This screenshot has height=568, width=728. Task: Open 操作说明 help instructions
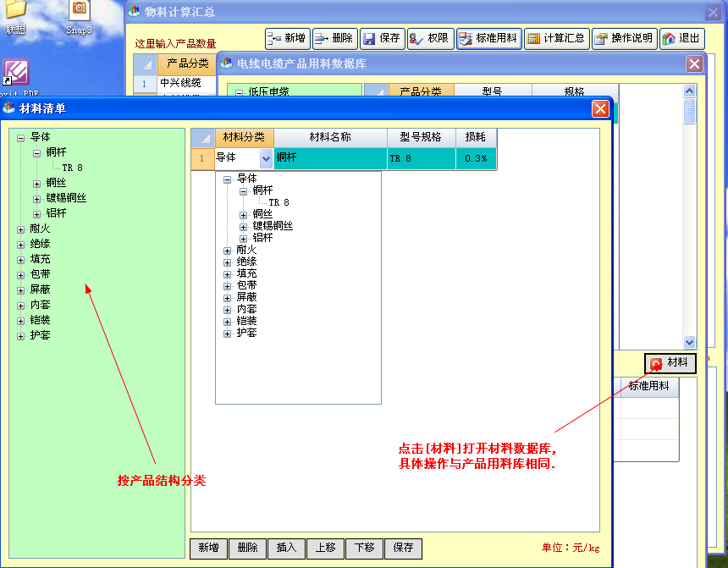623,38
